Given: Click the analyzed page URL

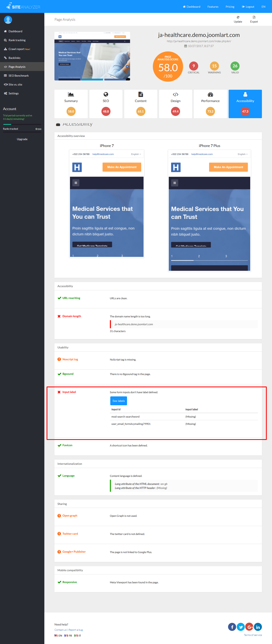Looking at the screenshot, I should coord(199,41).
